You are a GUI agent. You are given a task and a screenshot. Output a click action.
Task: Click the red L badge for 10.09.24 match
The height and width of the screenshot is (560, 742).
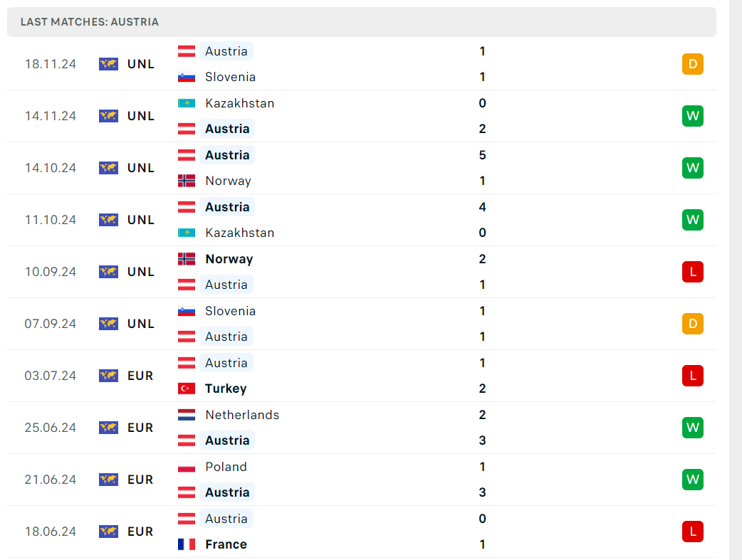coord(693,272)
